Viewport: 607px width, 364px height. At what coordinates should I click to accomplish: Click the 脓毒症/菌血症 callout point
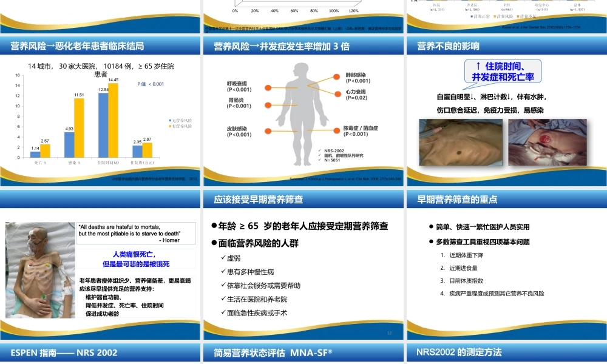337,131
